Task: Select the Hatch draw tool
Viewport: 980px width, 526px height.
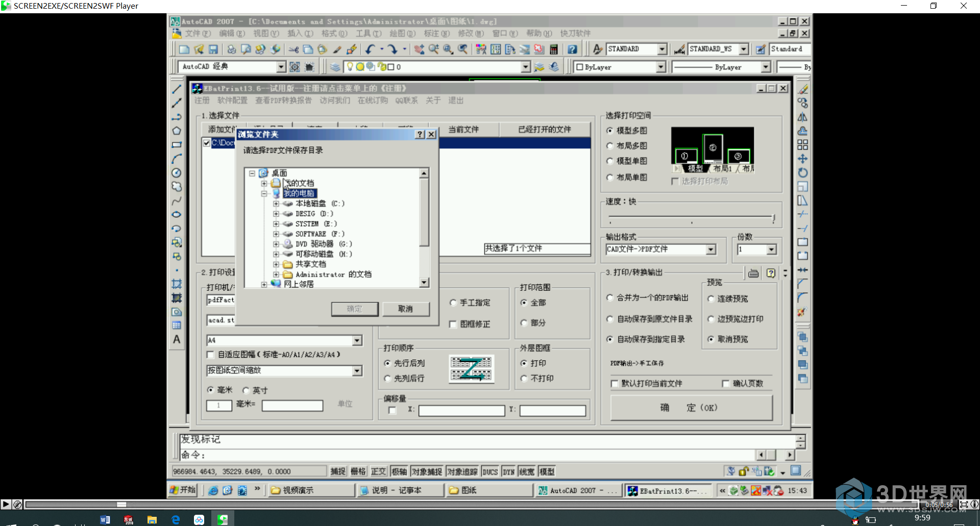Action: 177,284
